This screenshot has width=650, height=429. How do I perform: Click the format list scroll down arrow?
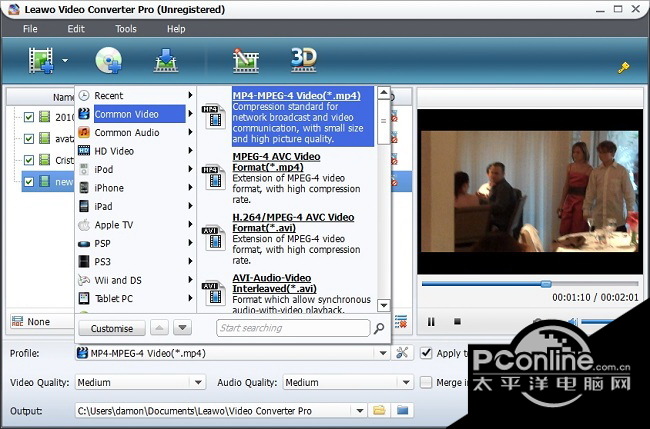tap(384, 305)
